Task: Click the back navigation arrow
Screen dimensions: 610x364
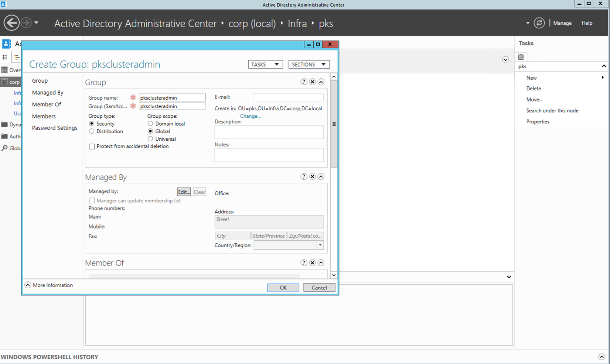Action: pos(11,23)
